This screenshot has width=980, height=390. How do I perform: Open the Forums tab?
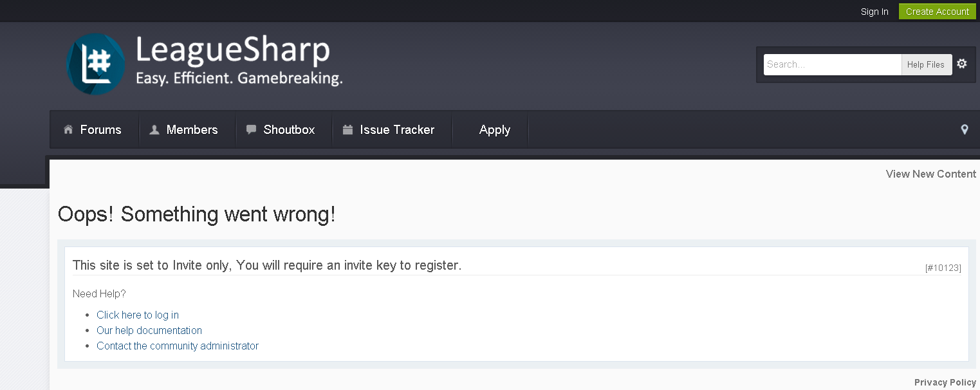click(x=94, y=129)
